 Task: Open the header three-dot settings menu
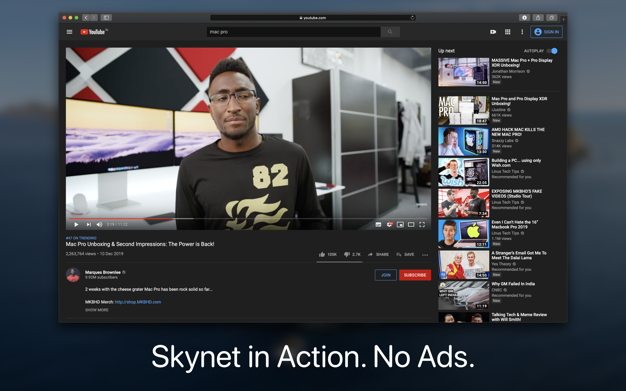tap(522, 32)
